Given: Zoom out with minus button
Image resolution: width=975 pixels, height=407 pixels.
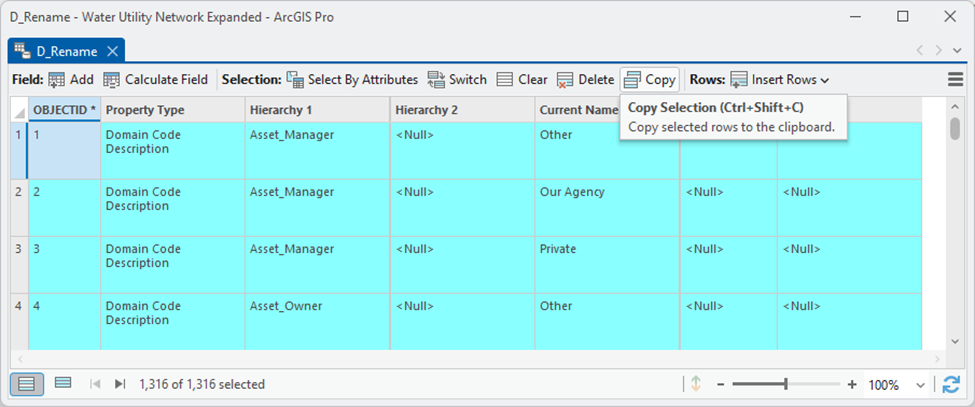Looking at the screenshot, I should tap(720, 385).
